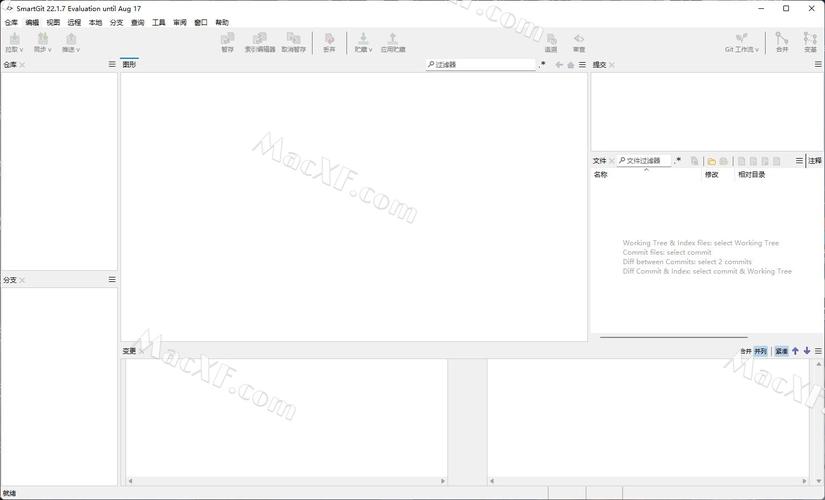Open the 分支 menu in menu bar

(x=116, y=23)
